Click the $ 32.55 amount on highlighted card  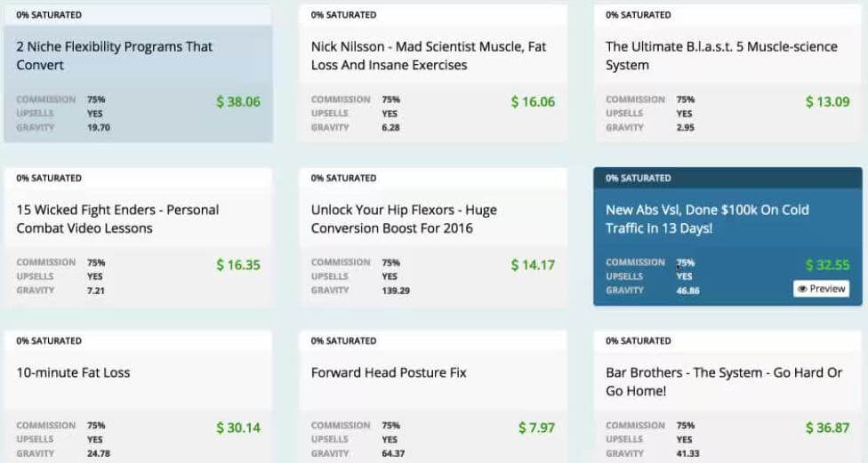coord(828,265)
